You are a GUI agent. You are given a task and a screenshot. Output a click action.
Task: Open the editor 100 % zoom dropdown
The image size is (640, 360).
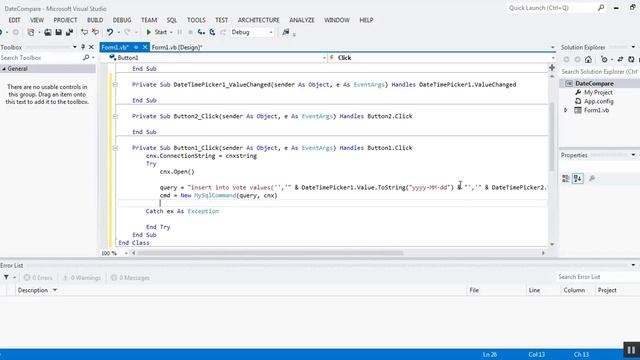click(126, 253)
